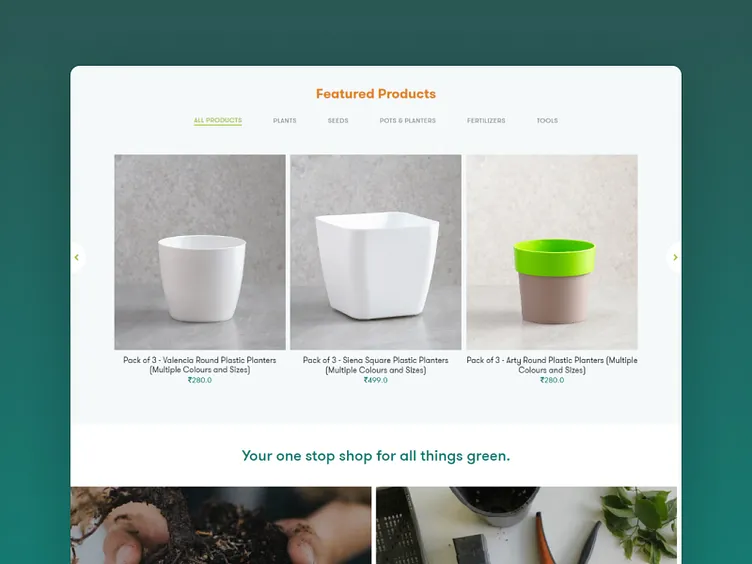Go to previous products with left arrow
752x564 pixels.
[x=77, y=258]
